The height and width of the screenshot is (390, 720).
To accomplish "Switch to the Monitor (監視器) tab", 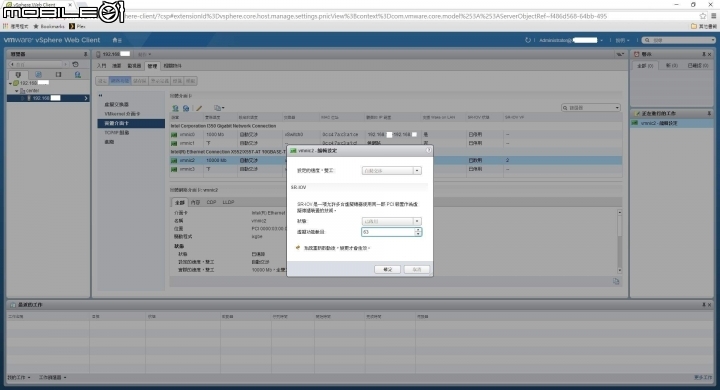I will [134, 66].
